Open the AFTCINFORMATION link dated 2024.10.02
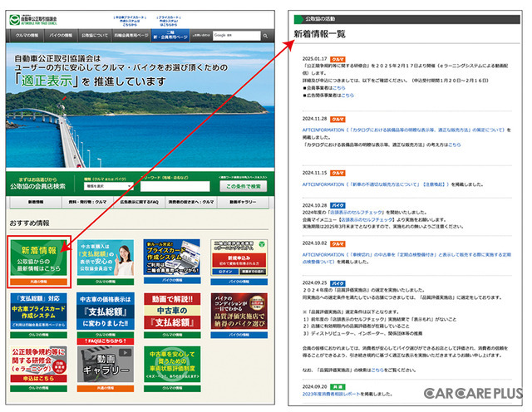 (406, 258)
